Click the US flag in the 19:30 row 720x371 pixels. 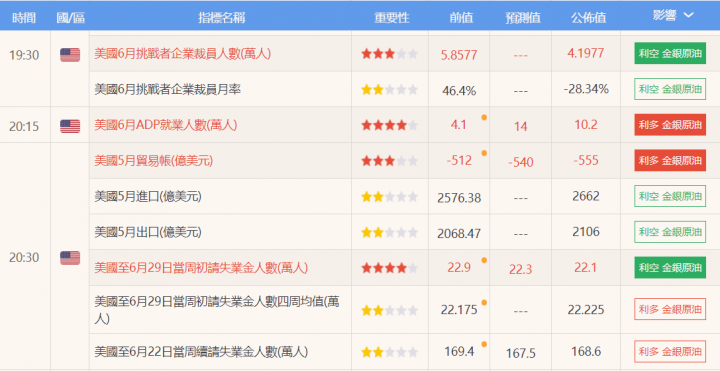click(70, 55)
